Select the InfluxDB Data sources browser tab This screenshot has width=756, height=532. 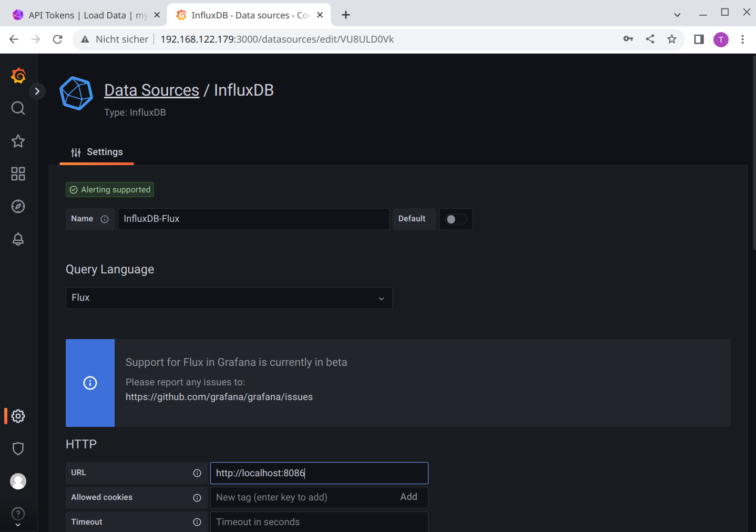pyautogui.click(x=249, y=15)
